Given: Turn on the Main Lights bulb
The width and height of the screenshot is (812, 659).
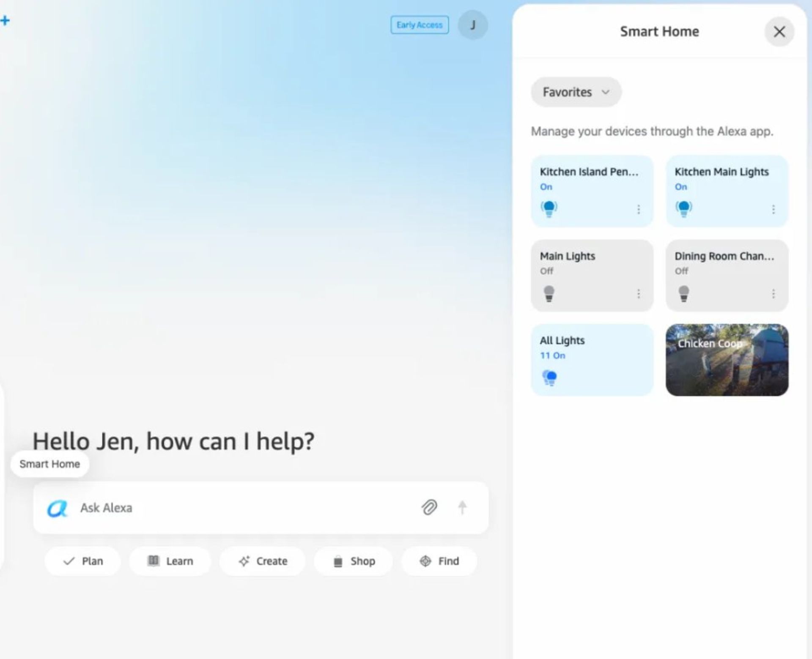Looking at the screenshot, I should click(x=549, y=293).
